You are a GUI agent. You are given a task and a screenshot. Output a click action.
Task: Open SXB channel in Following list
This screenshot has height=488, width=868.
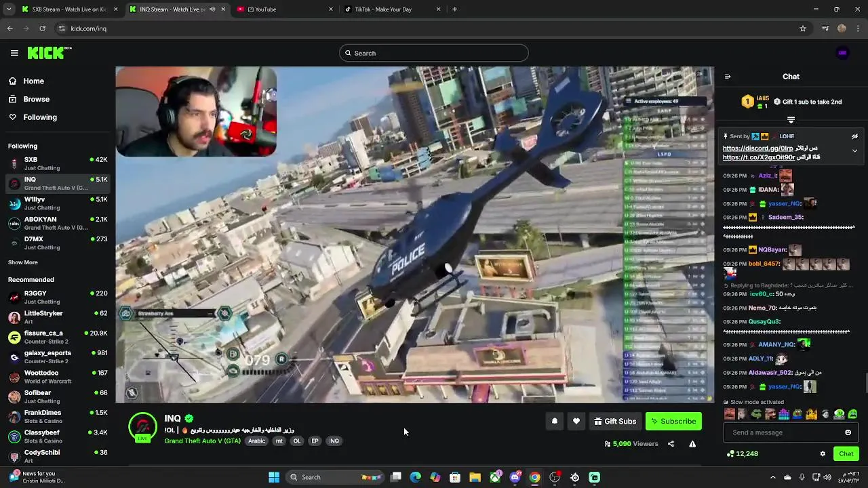[58, 163]
